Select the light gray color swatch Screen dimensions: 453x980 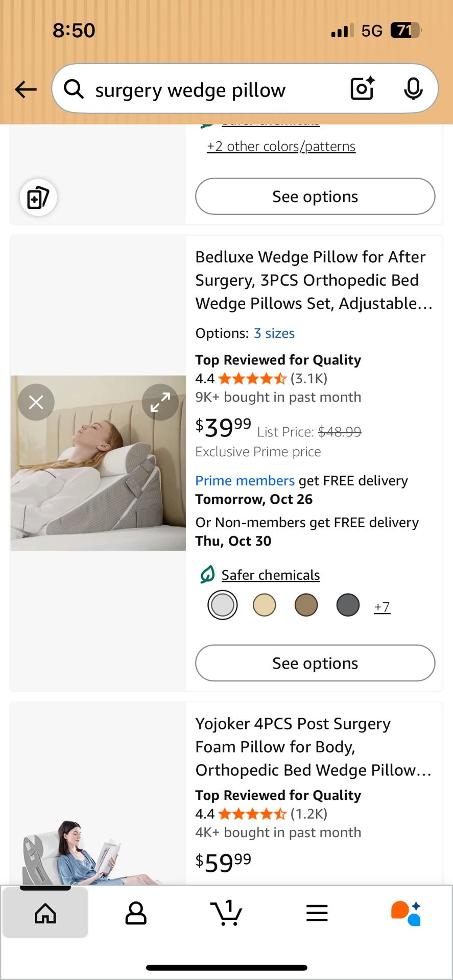[x=223, y=605]
